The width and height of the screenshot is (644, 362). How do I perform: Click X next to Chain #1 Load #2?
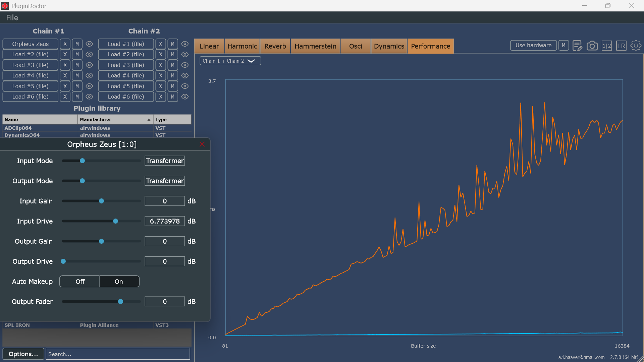tap(65, 54)
